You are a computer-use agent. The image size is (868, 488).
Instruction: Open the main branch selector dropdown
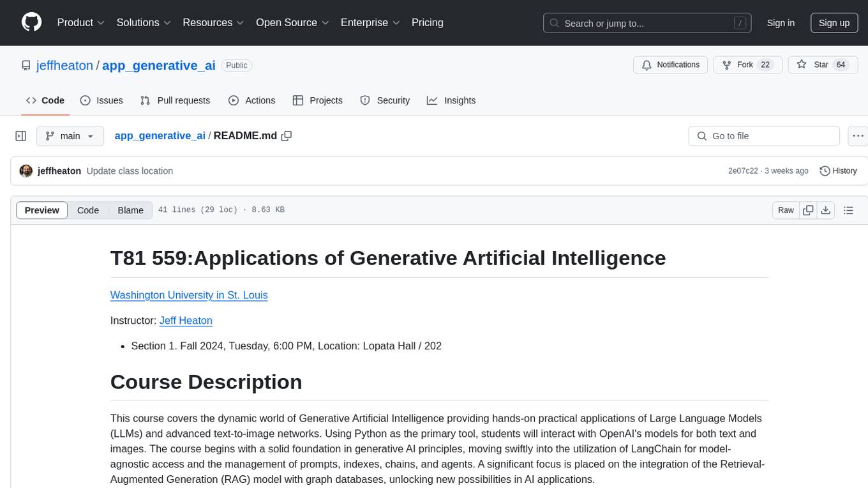coord(70,136)
